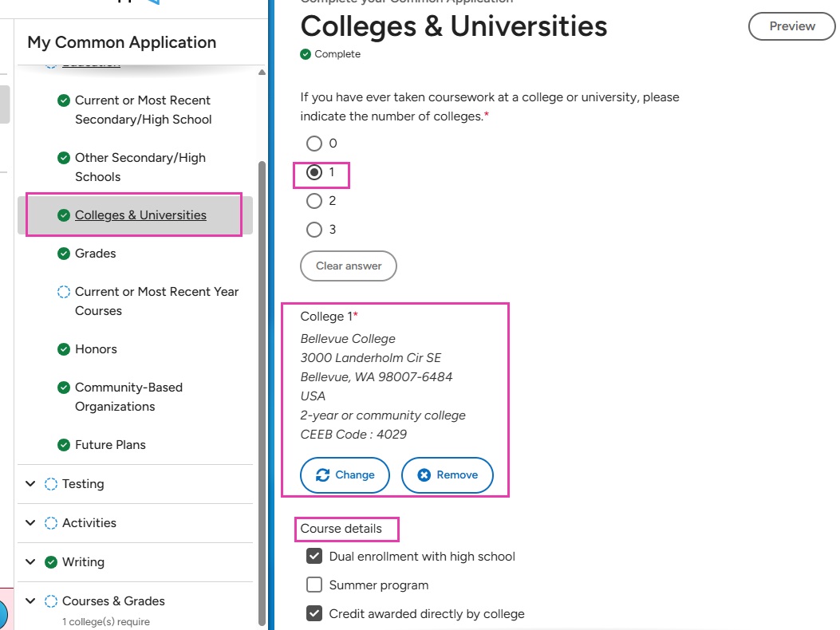Click the check icon beside Grades
The height and width of the screenshot is (630, 840).
63,253
